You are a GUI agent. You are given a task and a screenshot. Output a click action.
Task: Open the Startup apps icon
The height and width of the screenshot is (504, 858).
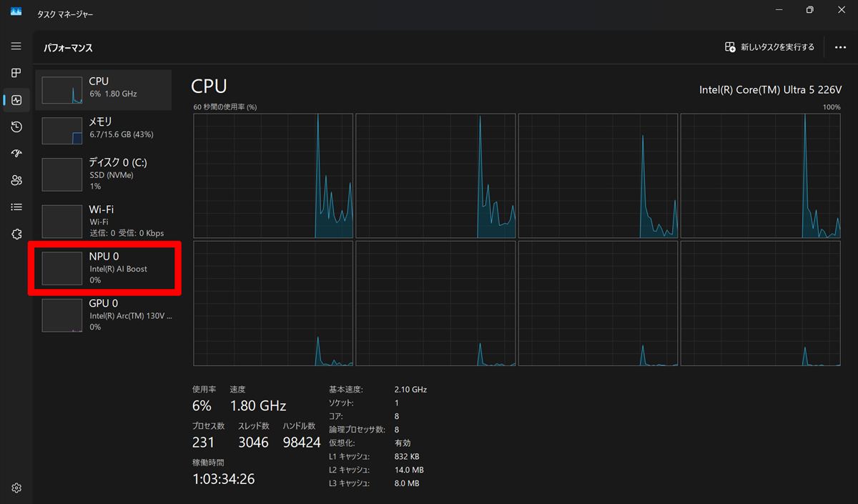tap(16, 154)
